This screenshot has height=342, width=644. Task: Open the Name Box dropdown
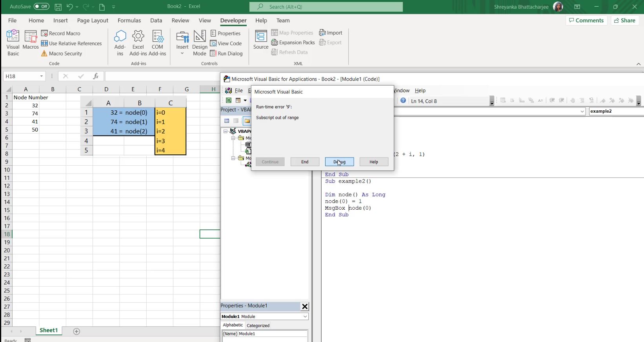click(41, 76)
